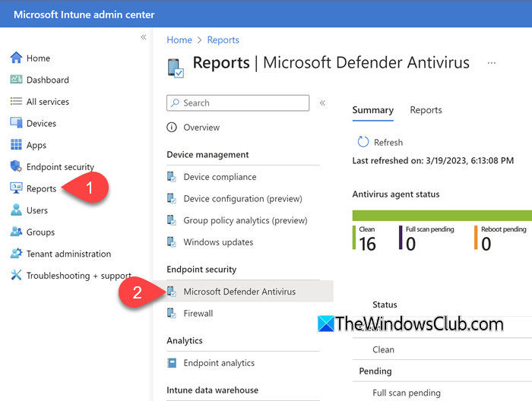Screen dimensions: 532x401
Task: Click the All services list icon
Action: pyautogui.click(x=16, y=101)
